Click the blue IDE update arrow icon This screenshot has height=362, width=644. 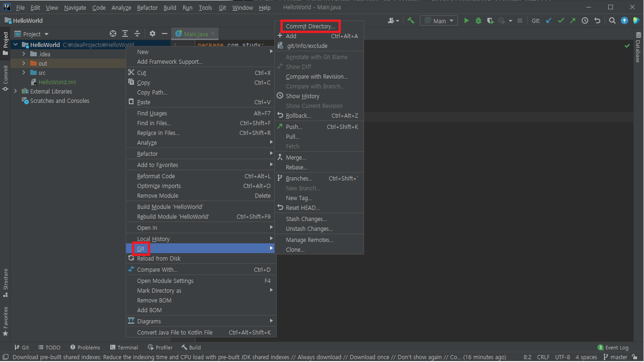click(624, 20)
